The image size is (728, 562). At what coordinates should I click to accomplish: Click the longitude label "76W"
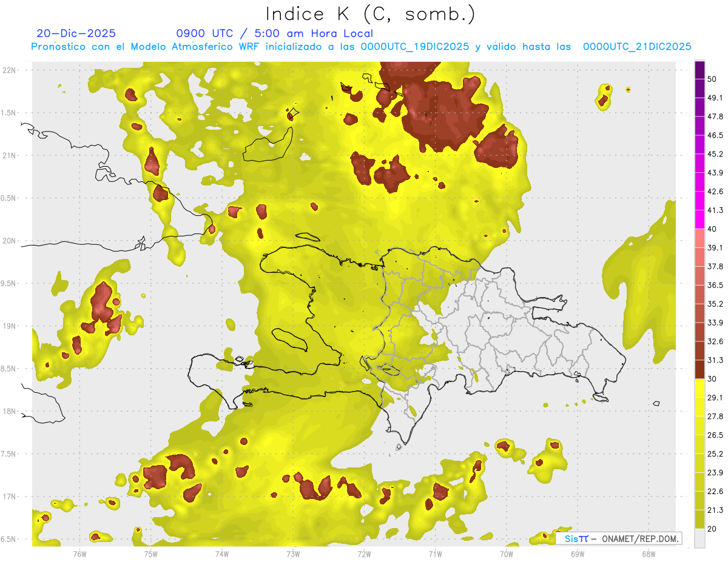point(79,554)
